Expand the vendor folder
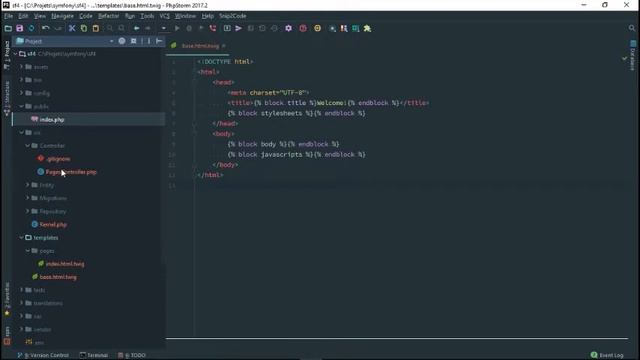Screen dimensions: 640x360 (22, 329)
